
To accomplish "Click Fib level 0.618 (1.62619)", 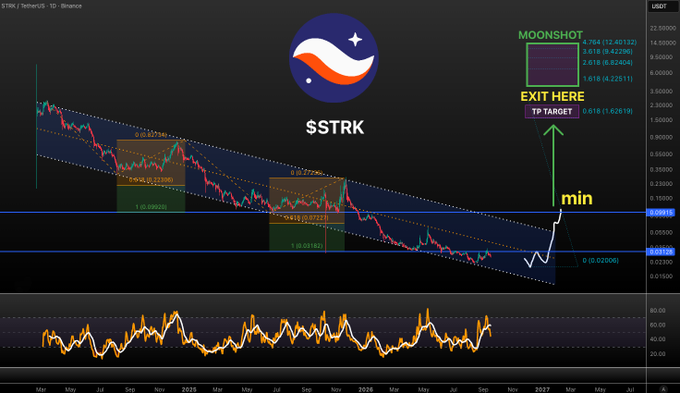I will click(x=607, y=111).
